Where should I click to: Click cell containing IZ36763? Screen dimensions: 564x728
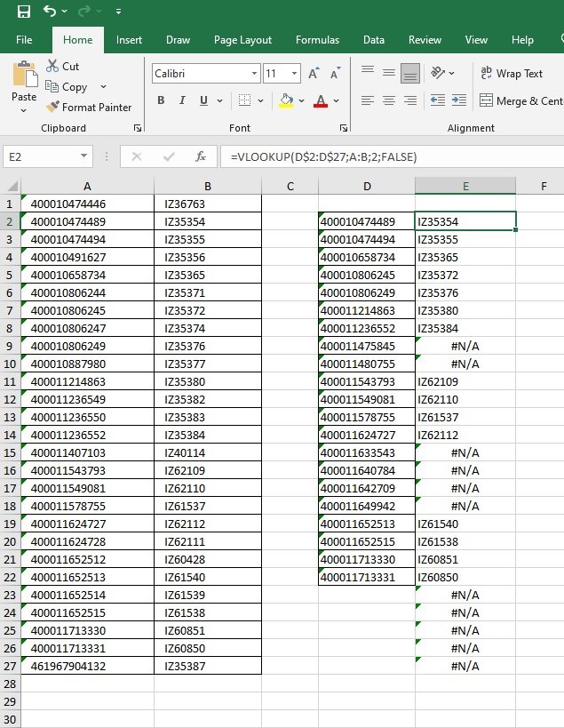pyautogui.click(x=208, y=204)
